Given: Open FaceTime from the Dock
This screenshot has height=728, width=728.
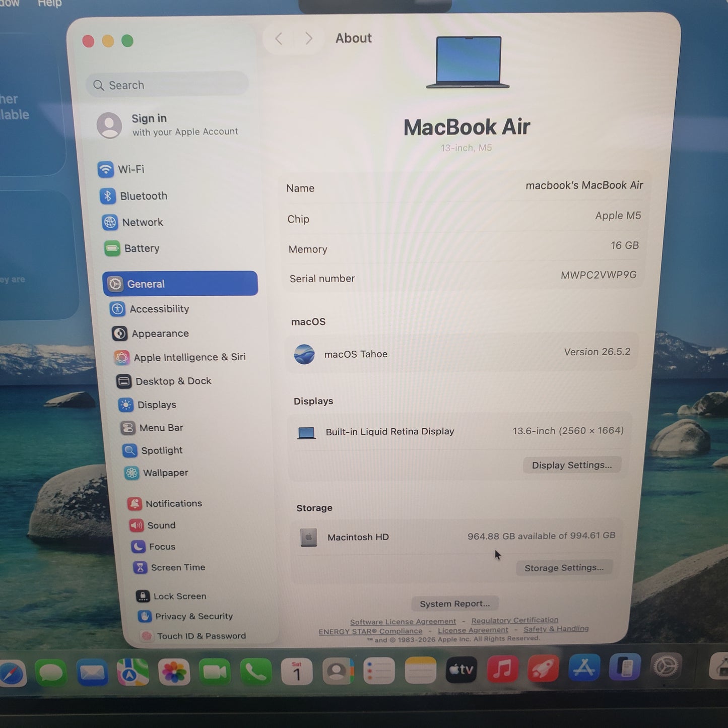Looking at the screenshot, I should click(215, 672).
